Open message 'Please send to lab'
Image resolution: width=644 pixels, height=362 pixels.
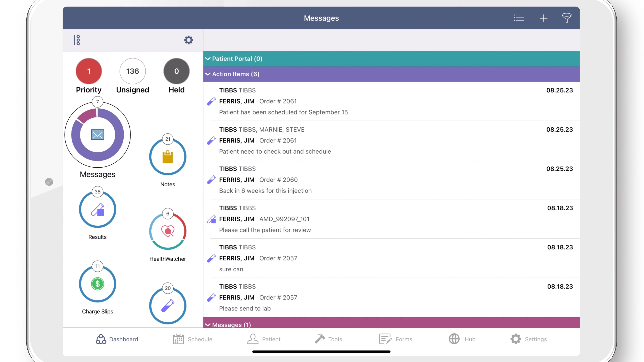point(391,297)
